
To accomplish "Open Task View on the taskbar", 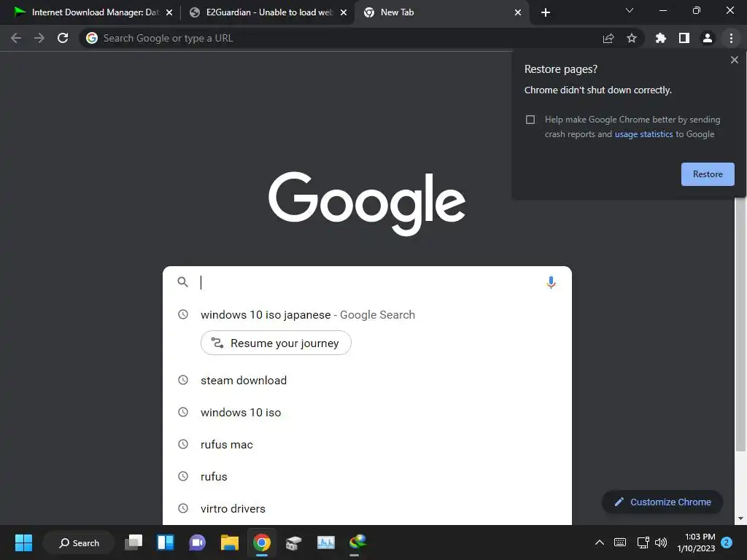I will coord(133,542).
